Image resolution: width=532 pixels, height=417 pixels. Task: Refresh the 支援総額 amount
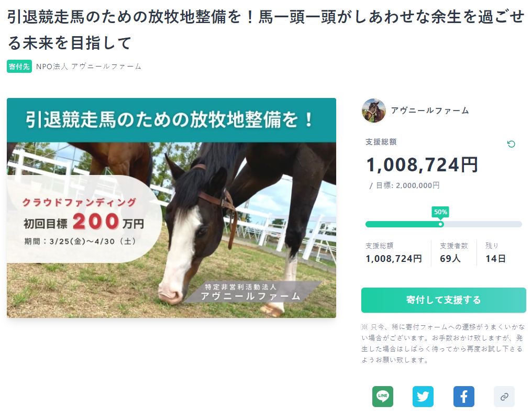(511, 144)
